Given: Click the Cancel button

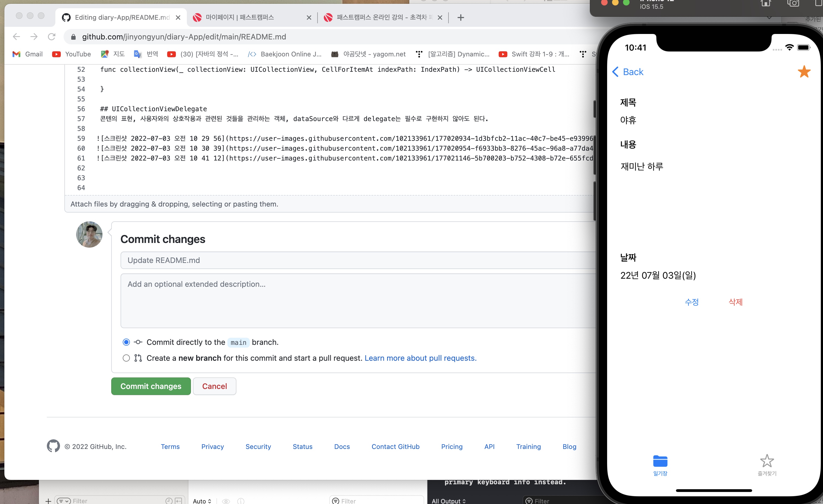Looking at the screenshot, I should click(x=215, y=386).
